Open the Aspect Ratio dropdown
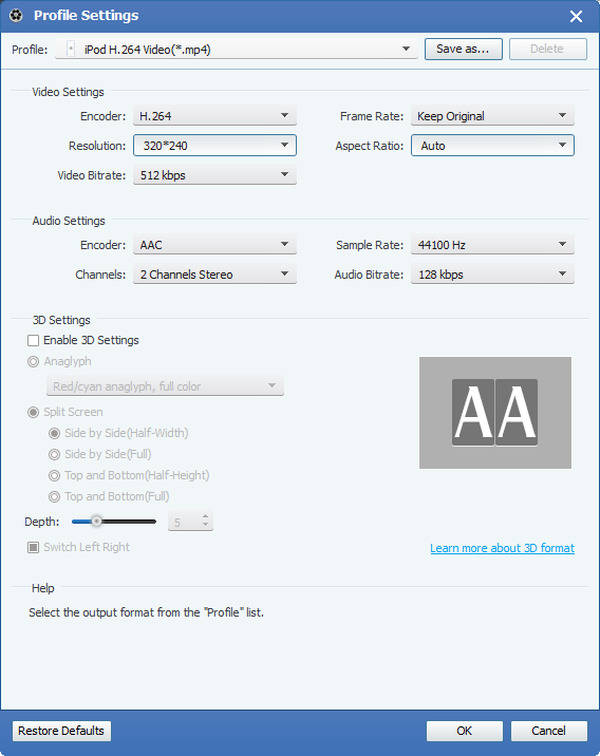This screenshot has height=756, width=600. click(492, 146)
